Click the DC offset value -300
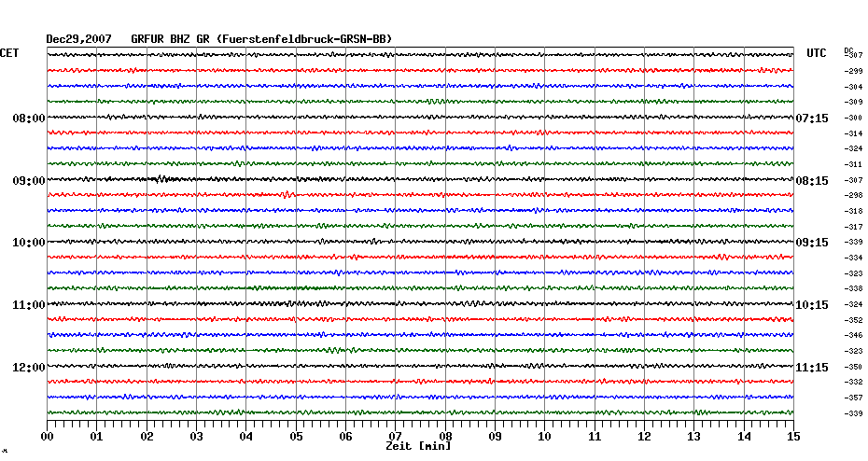 854,118
